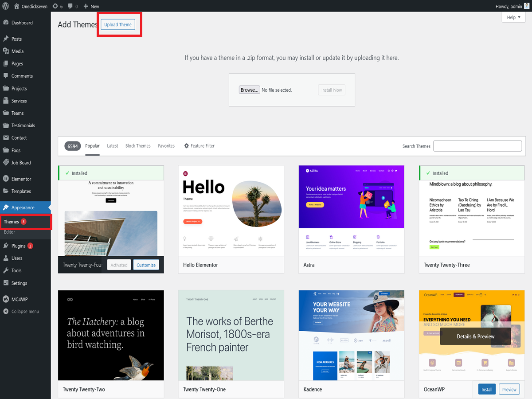Click the Templates folder icon
The width and height of the screenshot is (532, 399).
(6, 191)
